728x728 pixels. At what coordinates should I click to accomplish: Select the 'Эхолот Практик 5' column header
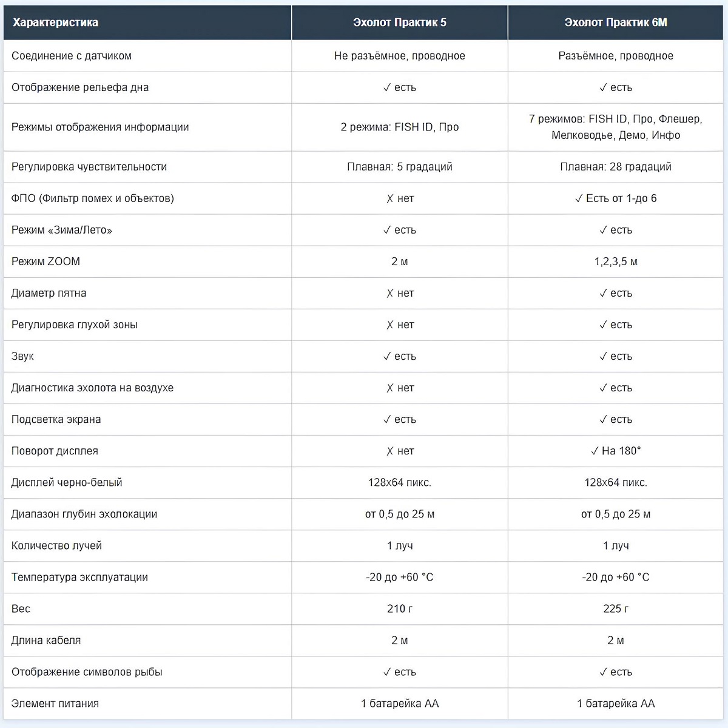click(x=399, y=22)
